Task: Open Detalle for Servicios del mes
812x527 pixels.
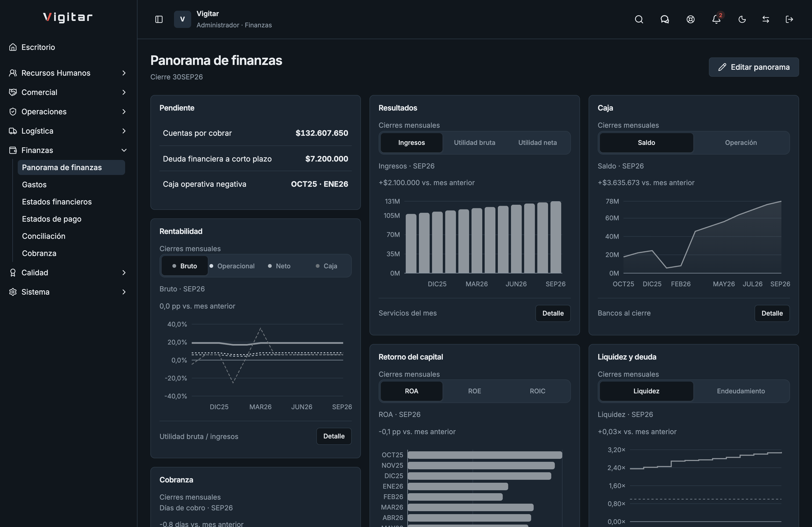Action: pos(553,313)
